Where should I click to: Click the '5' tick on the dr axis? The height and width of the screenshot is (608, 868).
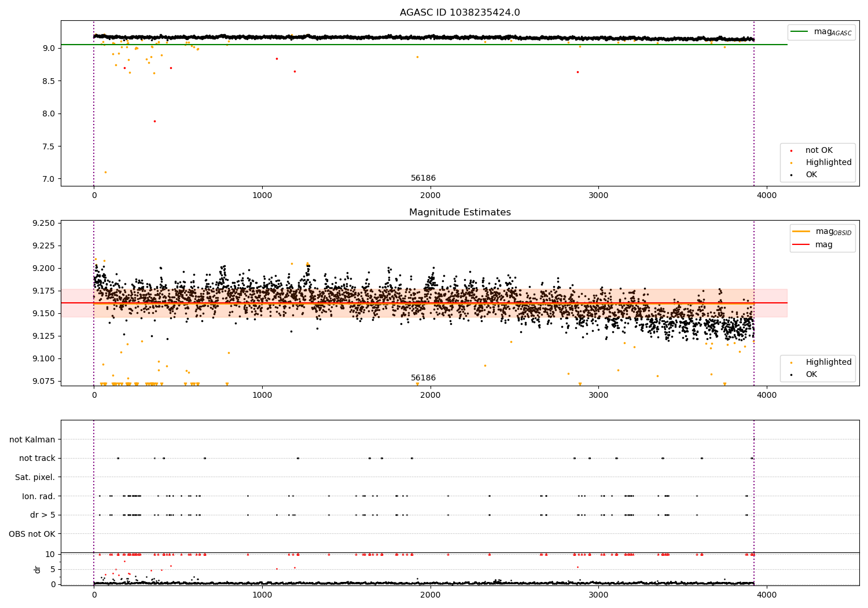tap(53, 569)
